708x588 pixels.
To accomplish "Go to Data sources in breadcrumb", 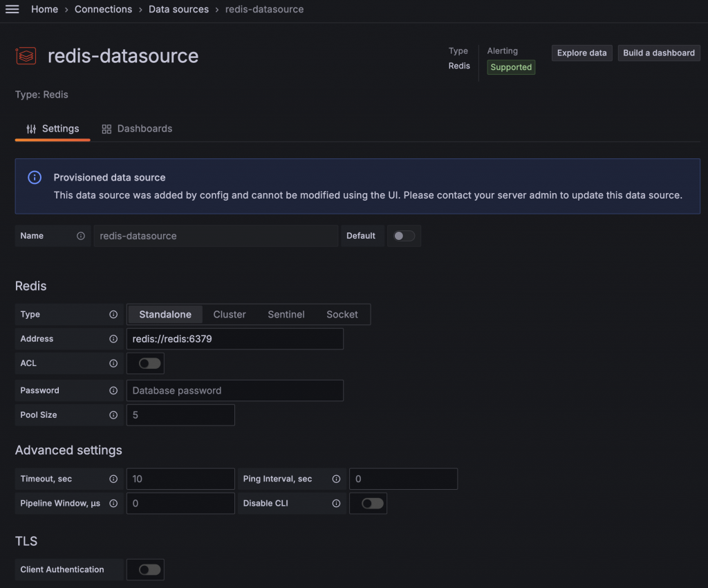I will 179,9.
